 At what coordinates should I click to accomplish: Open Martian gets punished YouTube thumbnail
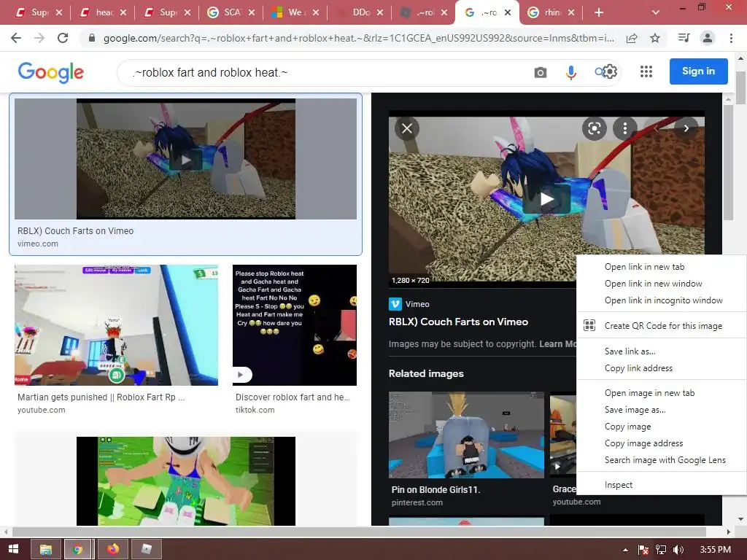(116, 324)
